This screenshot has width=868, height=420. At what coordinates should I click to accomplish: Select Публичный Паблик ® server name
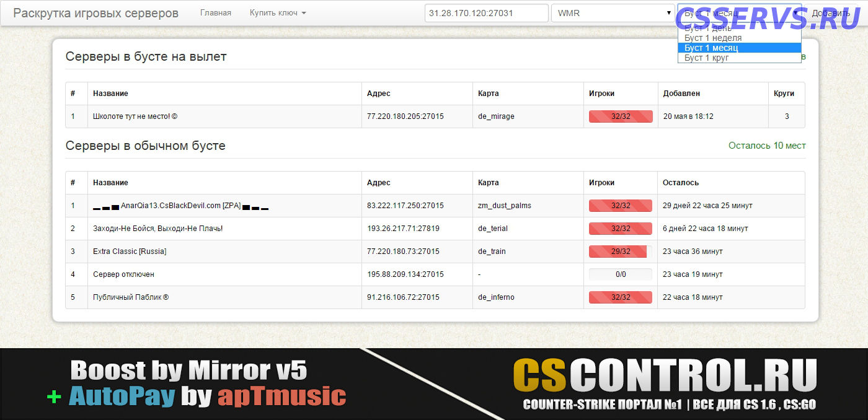point(131,297)
